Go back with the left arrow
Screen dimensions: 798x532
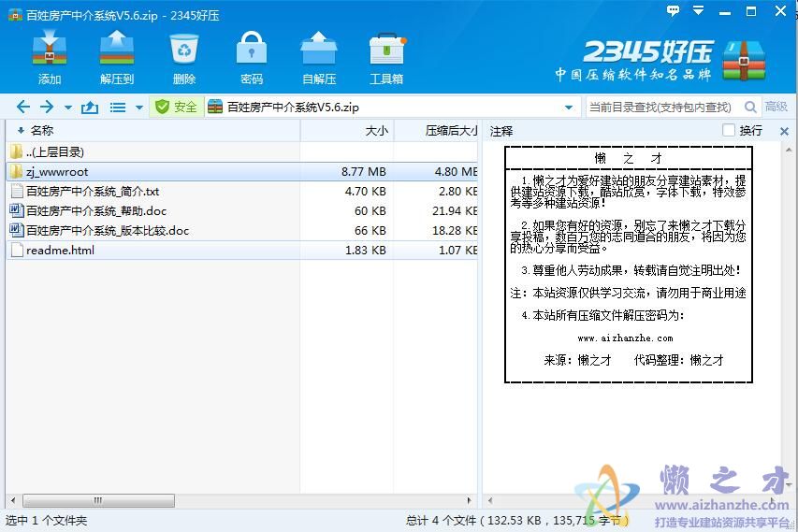point(22,107)
